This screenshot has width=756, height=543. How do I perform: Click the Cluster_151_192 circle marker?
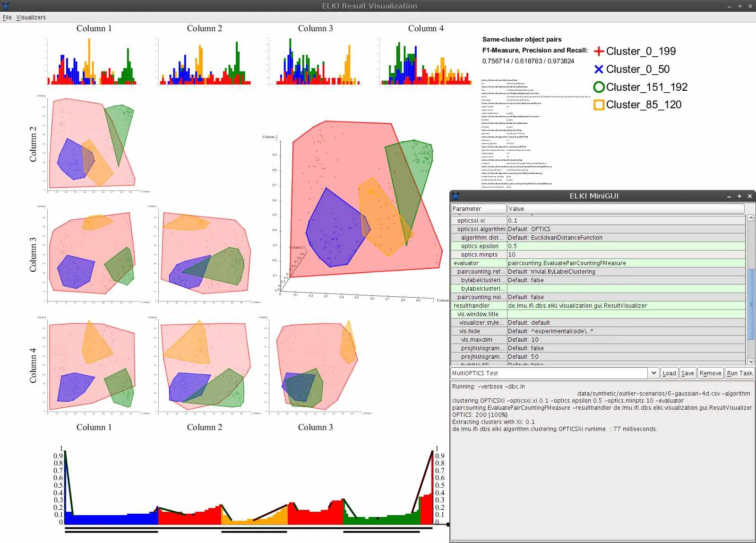pos(599,87)
